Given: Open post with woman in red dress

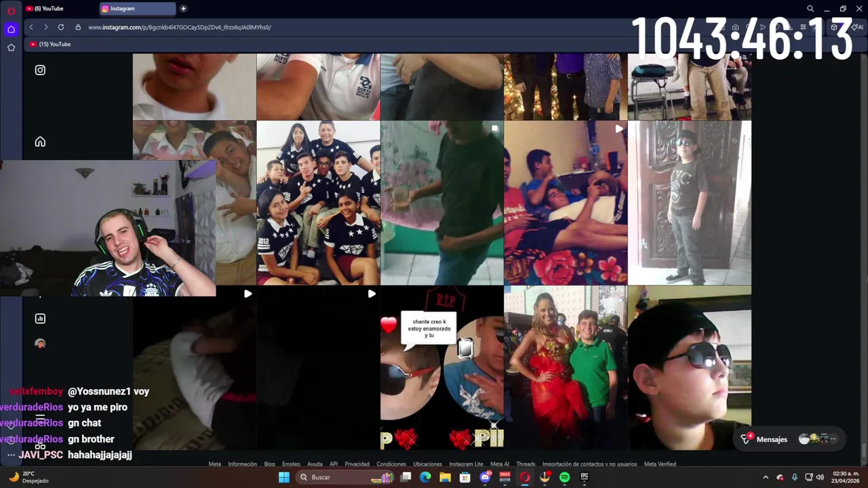Looking at the screenshot, I should click(x=566, y=367).
